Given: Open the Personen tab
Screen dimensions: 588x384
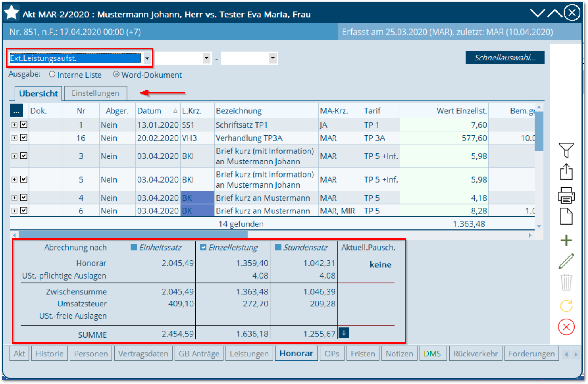Looking at the screenshot, I should point(91,354).
